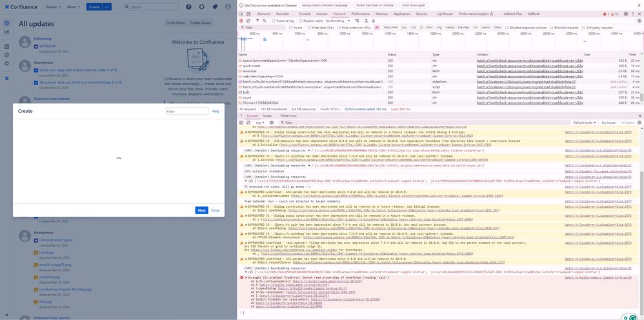Image resolution: width=644 pixels, height=320 pixels.
Task: Check the Blocked response cookies checkbox
Action: pos(507,28)
